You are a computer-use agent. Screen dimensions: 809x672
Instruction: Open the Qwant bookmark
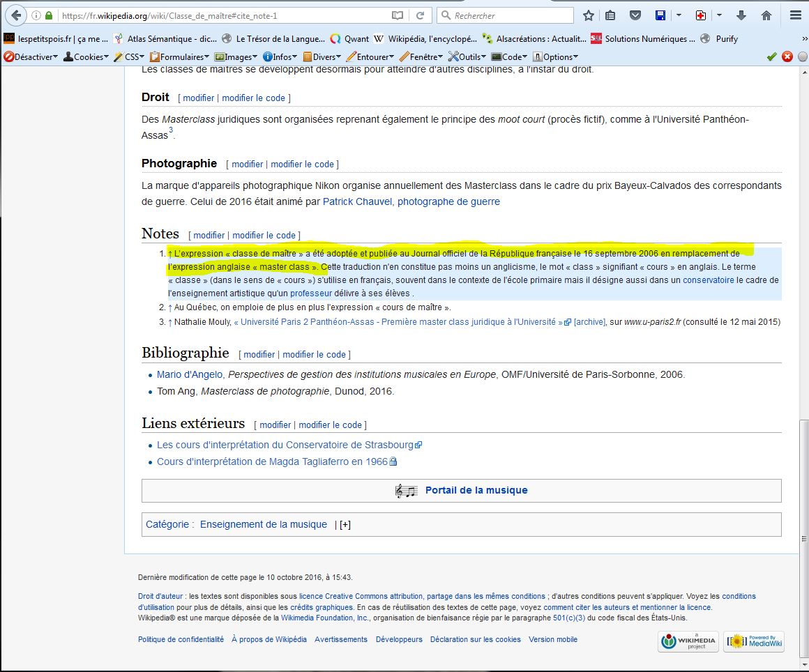[x=349, y=39]
